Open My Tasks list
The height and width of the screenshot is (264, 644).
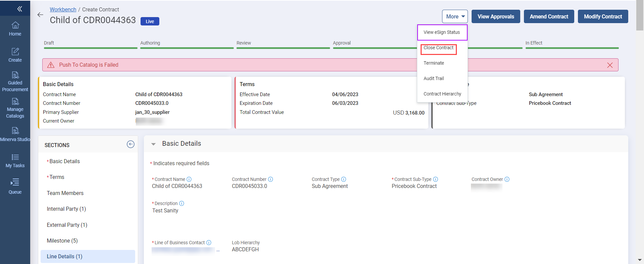tap(15, 161)
